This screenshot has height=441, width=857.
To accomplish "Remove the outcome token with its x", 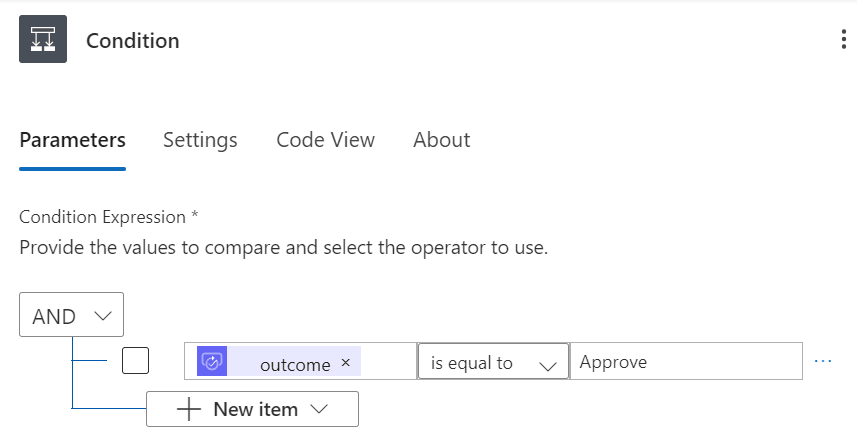I will pos(346,363).
